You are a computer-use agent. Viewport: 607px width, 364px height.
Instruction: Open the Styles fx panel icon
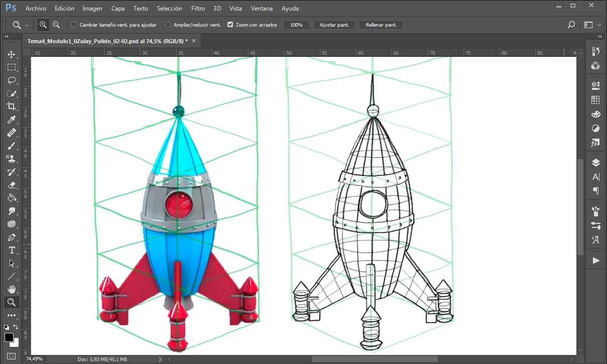click(596, 143)
